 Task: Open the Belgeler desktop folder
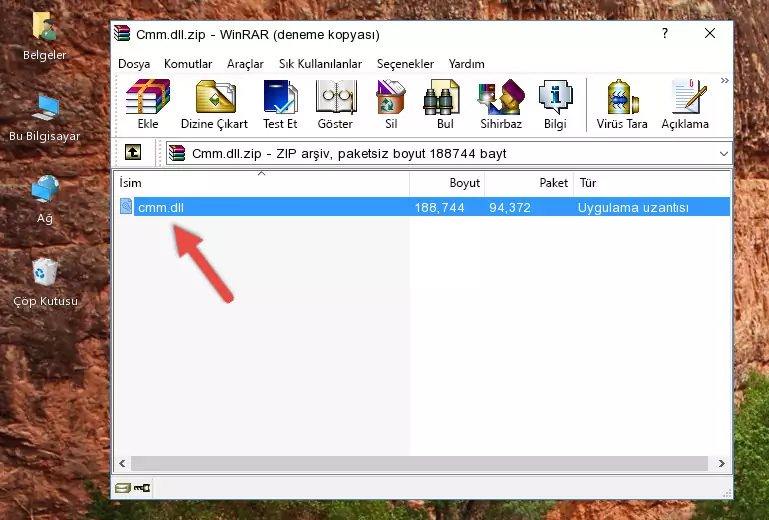coord(44,37)
